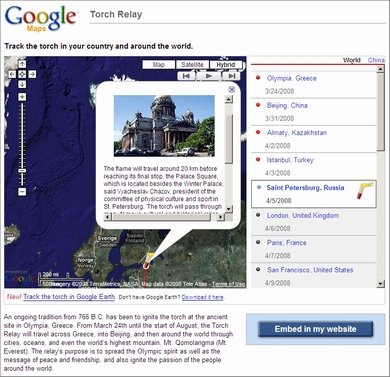Viewport: 390px width, 377px height.
Task: Click the zoom slider handle on map
Action: (x=22, y=170)
